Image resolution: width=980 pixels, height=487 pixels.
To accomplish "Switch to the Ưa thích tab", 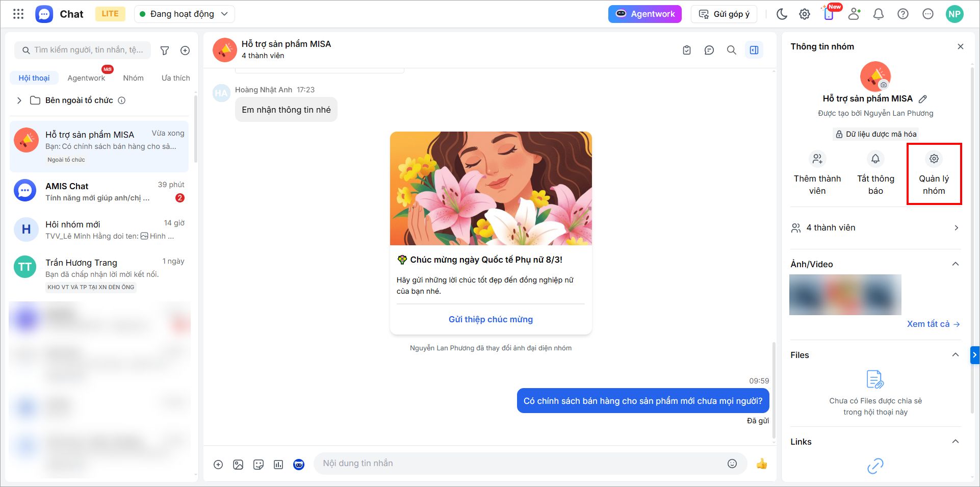I will click(x=176, y=78).
